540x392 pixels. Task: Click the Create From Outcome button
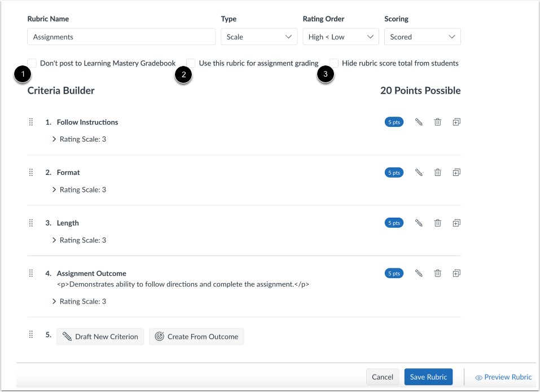coord(196,336)
